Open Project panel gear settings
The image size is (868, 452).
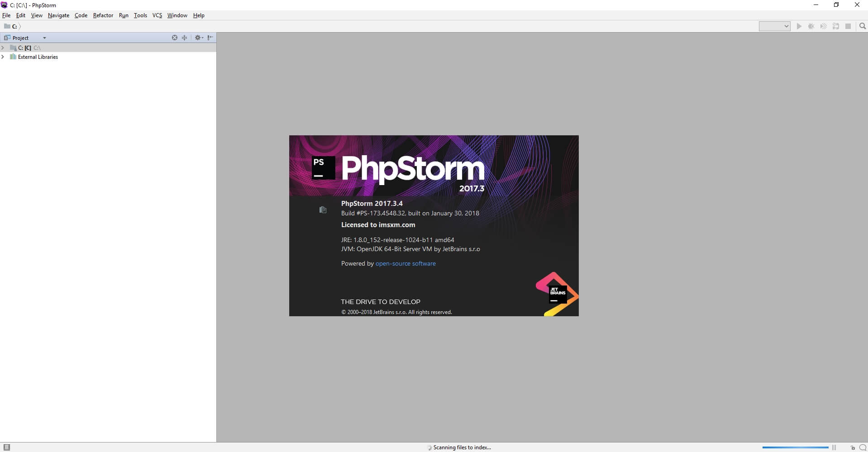199,38
